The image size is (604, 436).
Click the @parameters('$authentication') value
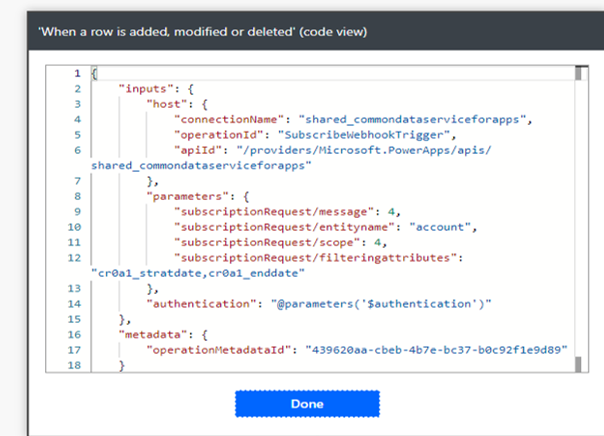click(x=381, y=304)
